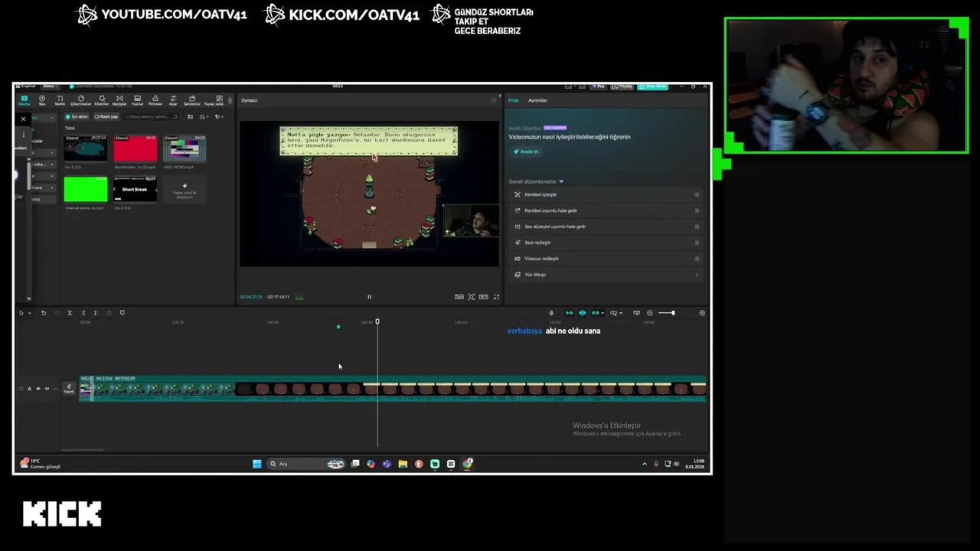Click the Analiz et button

(x=526, y=152)
